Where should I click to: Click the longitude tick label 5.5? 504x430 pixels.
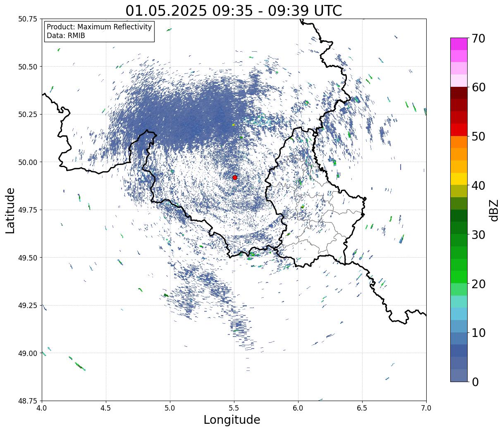[x=234, y=408]
